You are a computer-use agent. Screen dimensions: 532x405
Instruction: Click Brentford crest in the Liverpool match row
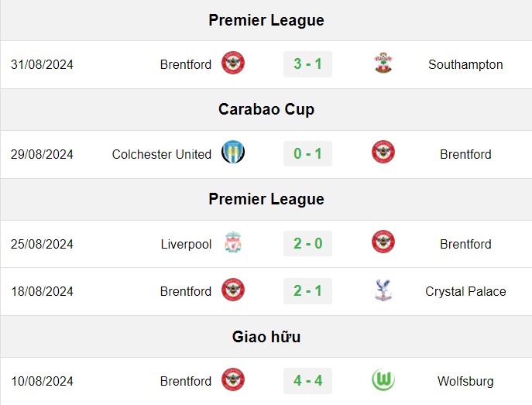(383, 242)
